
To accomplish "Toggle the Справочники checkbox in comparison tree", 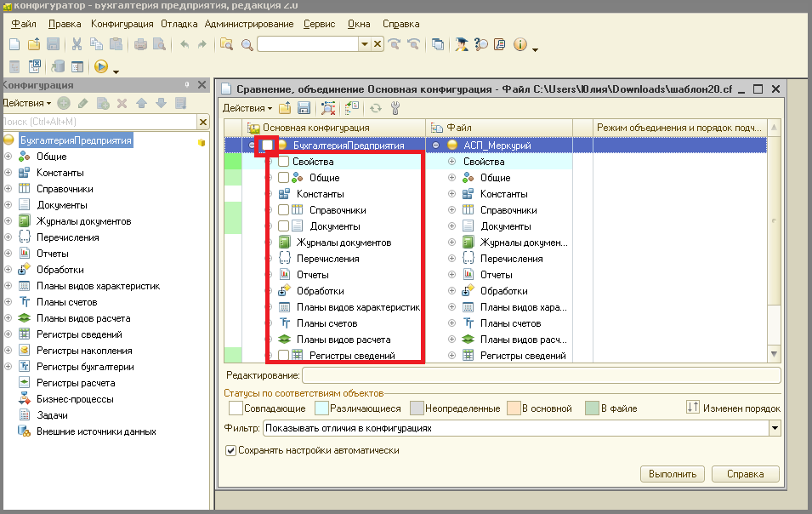I will (x=283, y=210).
